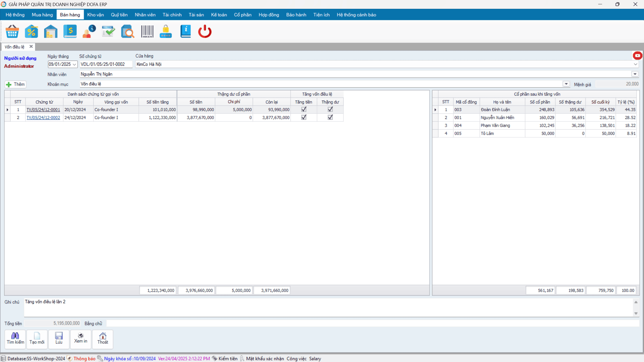Open the Hệ thống cảnh báo menu

click(x=356, y=15)
